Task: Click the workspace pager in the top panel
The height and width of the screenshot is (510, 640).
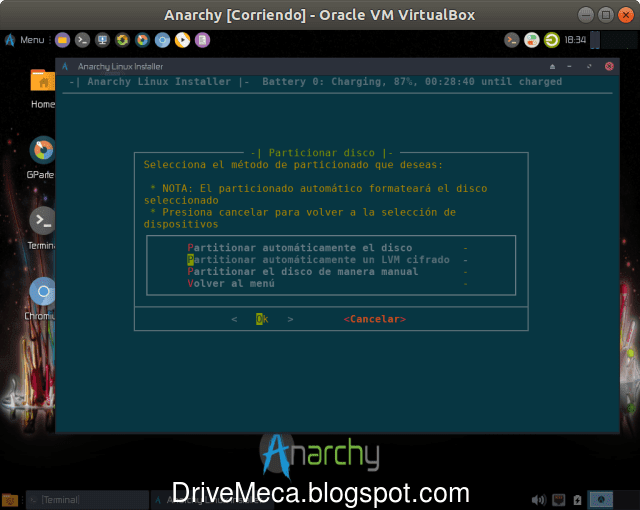Action: (x=595, y=40)
